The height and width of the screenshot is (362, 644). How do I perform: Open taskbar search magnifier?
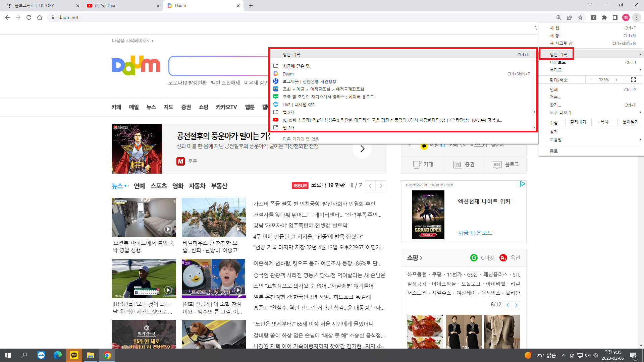[24, 355]
